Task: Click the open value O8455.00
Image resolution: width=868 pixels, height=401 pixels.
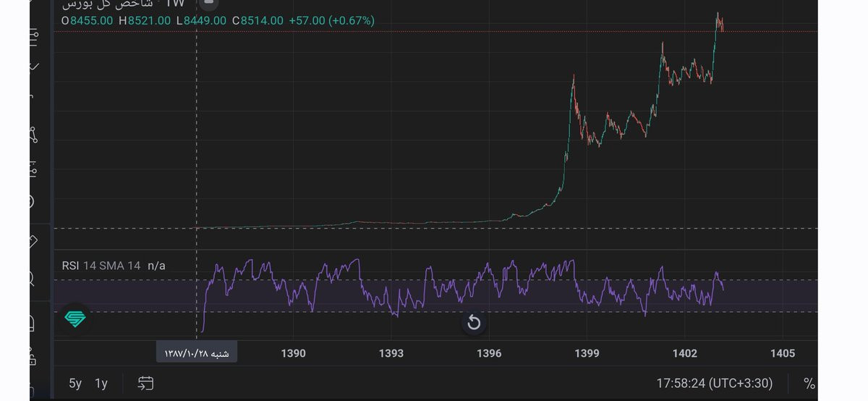Action: [x=88, y=21]
